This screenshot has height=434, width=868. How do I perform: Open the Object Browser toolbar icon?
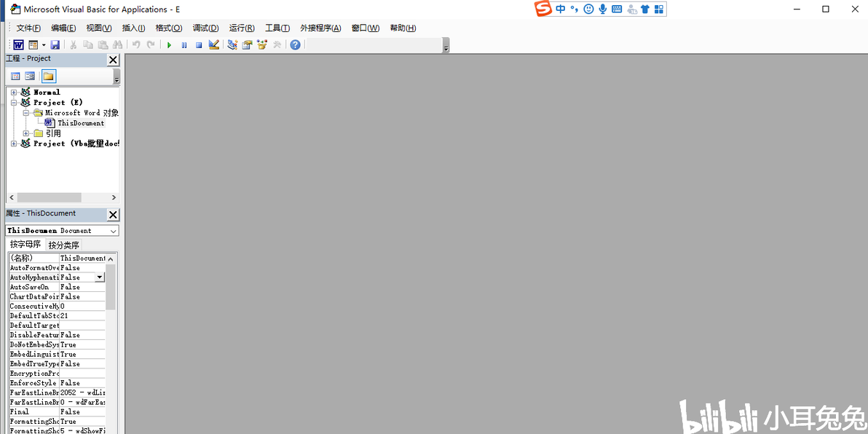(262, 45)
